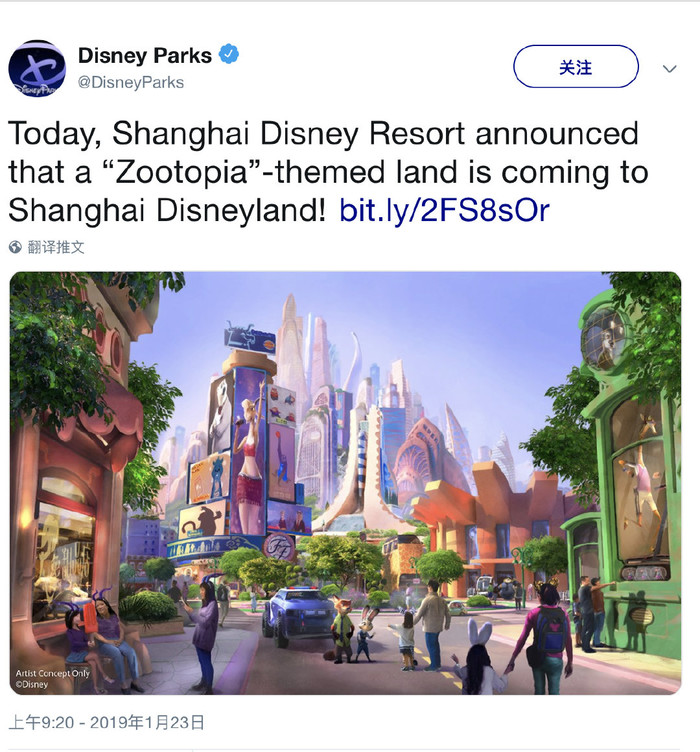Open the bit.ly/2FS8sOr link
The width and height of the screenshot is (700, 752).
pos(444,211)
